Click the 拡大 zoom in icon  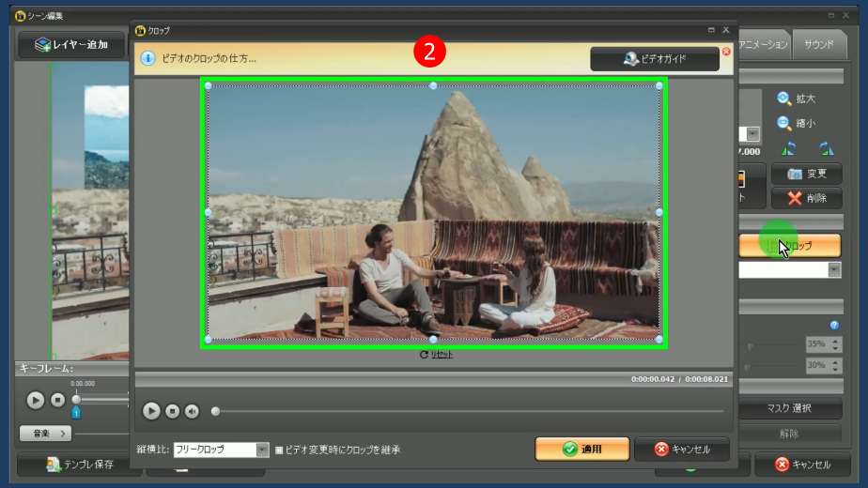click(x=784, y=99)
